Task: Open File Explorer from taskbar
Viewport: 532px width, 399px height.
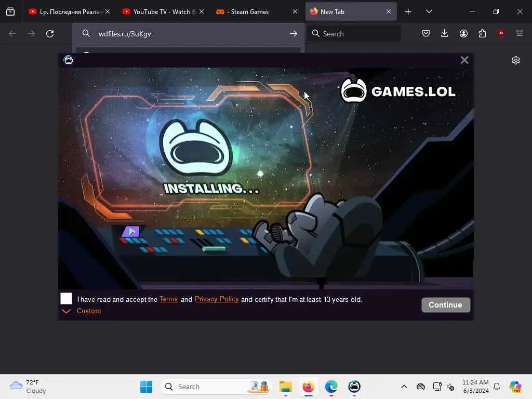Action: click(x=285, y=387)
